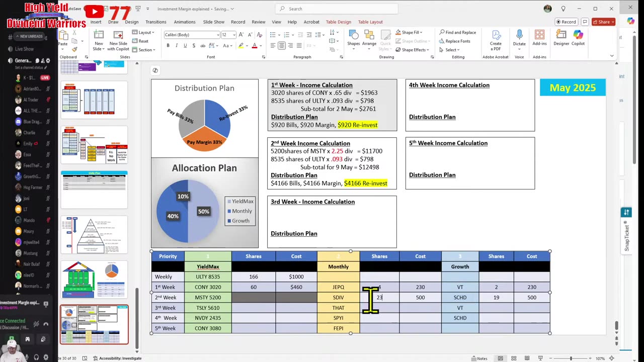Open the Slide Show tab
The image size is (644, 362).
tap(214, 22)
